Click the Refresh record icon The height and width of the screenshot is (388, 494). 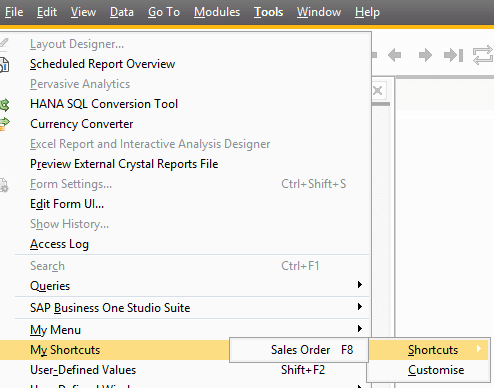point(483,55)
